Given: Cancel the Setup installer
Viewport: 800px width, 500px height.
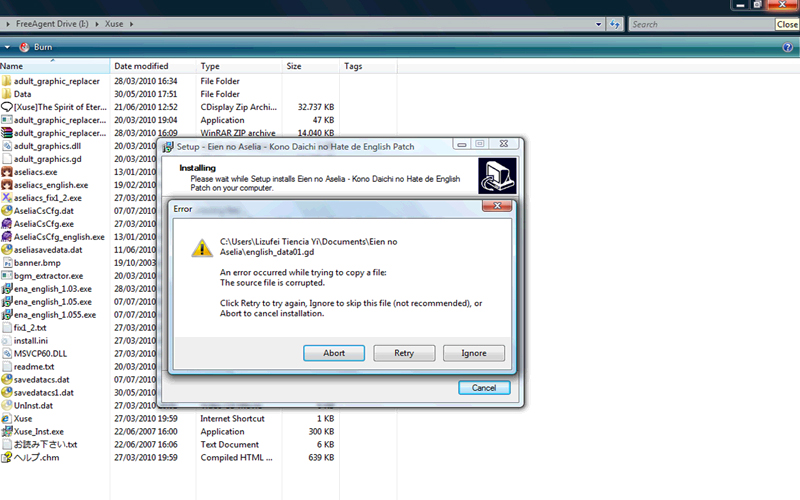Looking at the screenshot, I should click(484, 388).
